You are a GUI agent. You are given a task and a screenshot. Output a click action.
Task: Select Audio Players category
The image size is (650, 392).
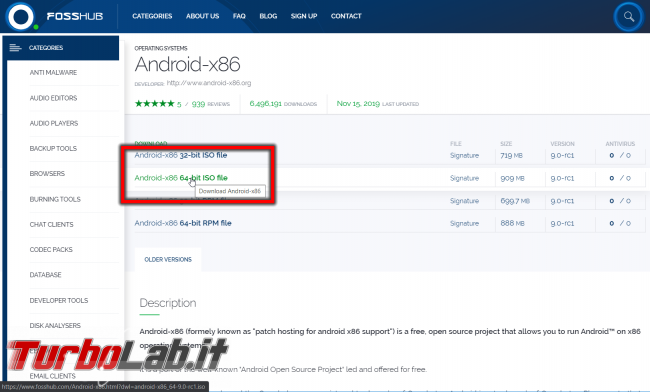[53, 123]
